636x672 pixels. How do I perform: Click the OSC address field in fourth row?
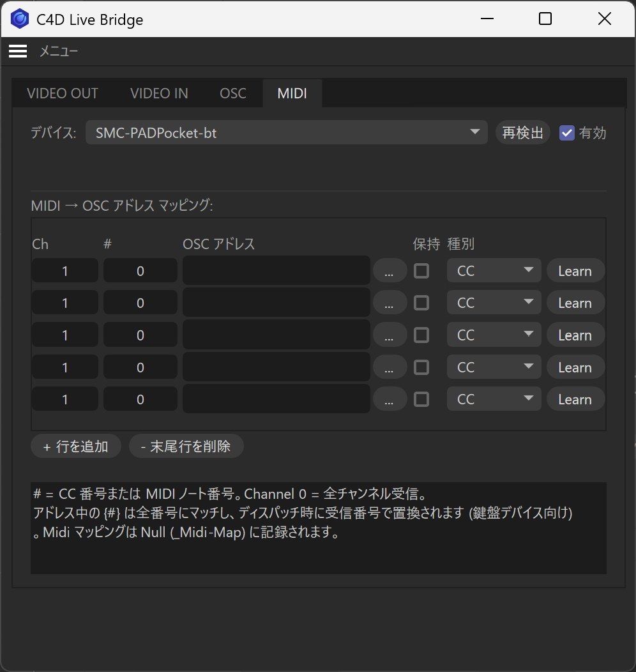coord(276,367)
